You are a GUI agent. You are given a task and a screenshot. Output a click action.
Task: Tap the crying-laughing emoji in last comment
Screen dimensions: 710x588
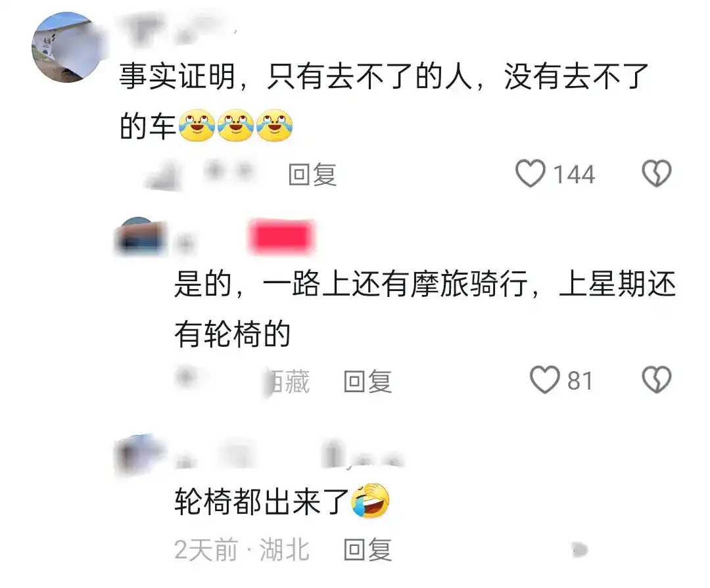371,501
